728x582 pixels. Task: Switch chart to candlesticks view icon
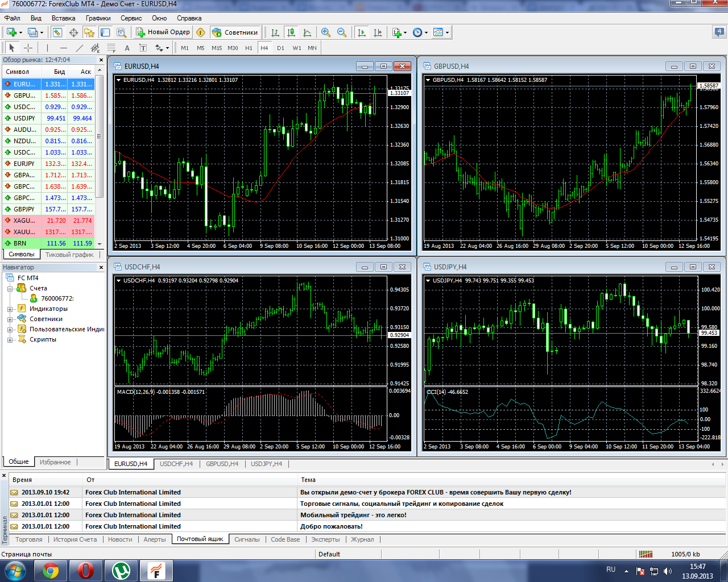pyautogui.click(x=291, y=32)
